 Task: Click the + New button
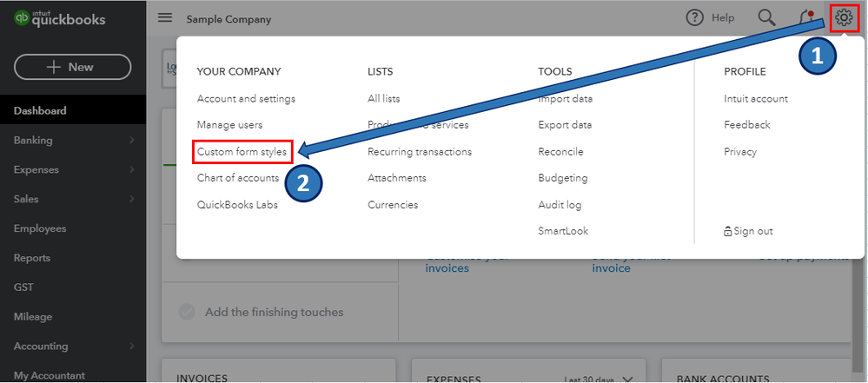[x=72, y=67]
